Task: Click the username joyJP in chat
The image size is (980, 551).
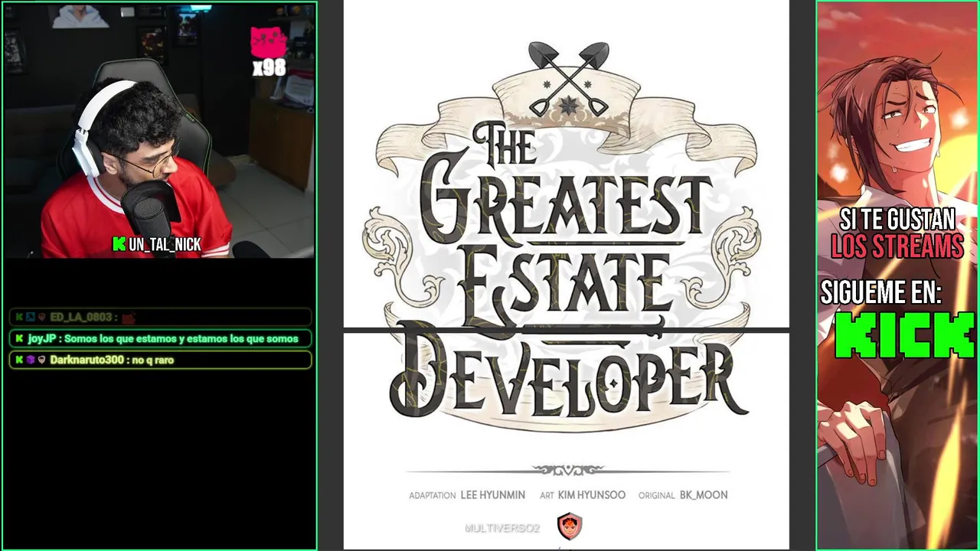Action: click(41, 338)
